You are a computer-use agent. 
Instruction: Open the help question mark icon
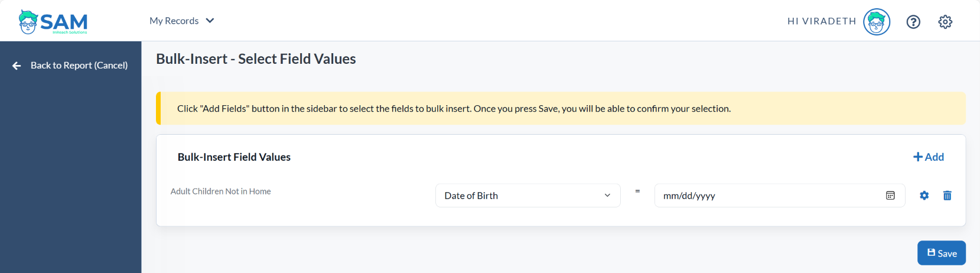[913, 22]
